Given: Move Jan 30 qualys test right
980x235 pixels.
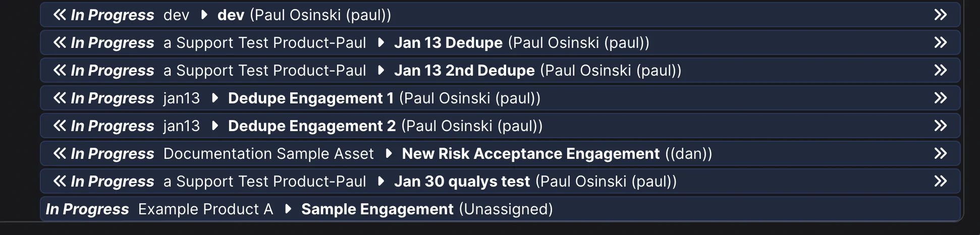Looking at the screenshot, I should tap(940, 182).
